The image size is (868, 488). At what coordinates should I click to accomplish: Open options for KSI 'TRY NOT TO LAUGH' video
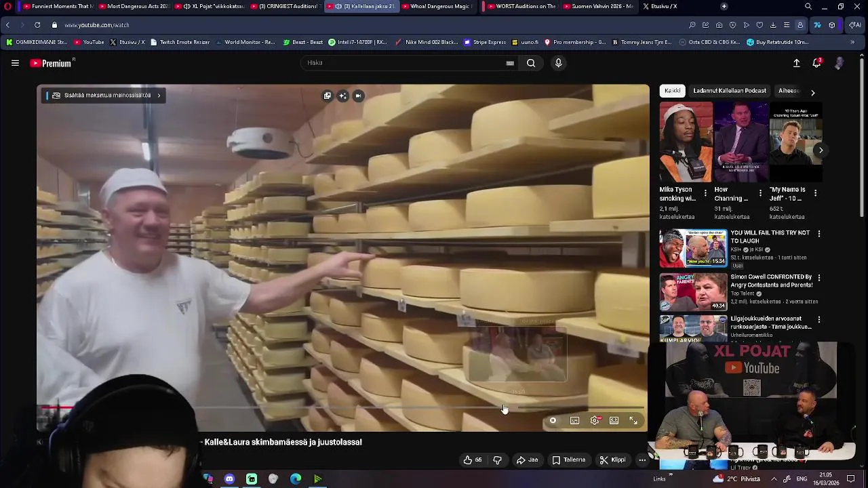point(819,234)
